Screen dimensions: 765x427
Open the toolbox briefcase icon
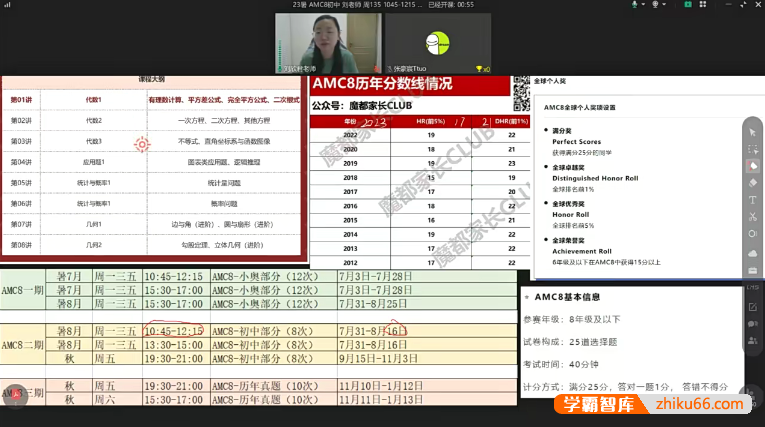click(x=752, y=270)
